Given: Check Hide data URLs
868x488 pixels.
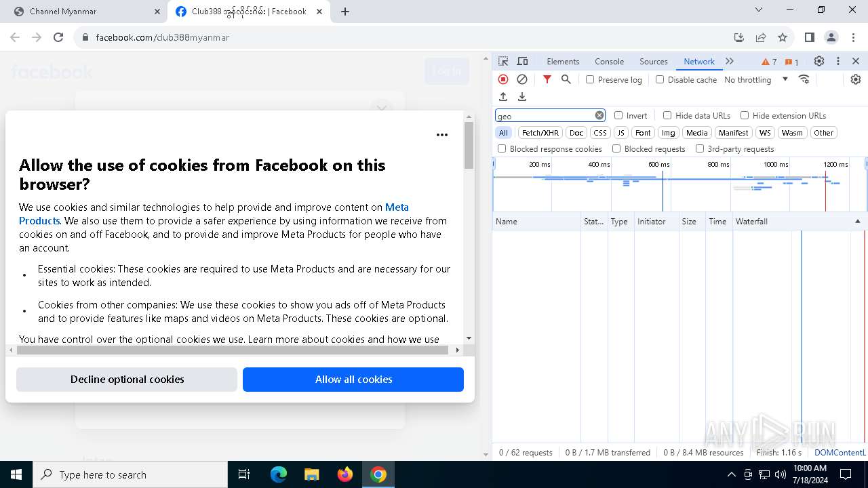Looking at the screenshot, I should pyautogui.click(x=667, y=115).
